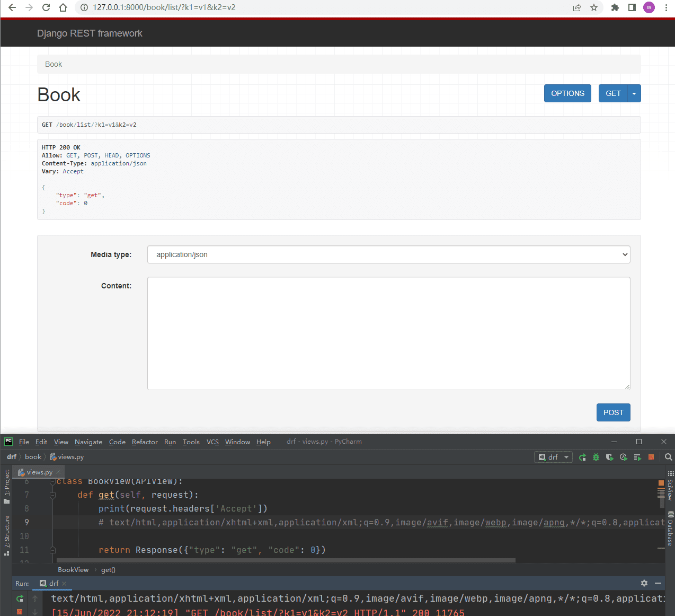Open the Project tool window

(7, 487)
